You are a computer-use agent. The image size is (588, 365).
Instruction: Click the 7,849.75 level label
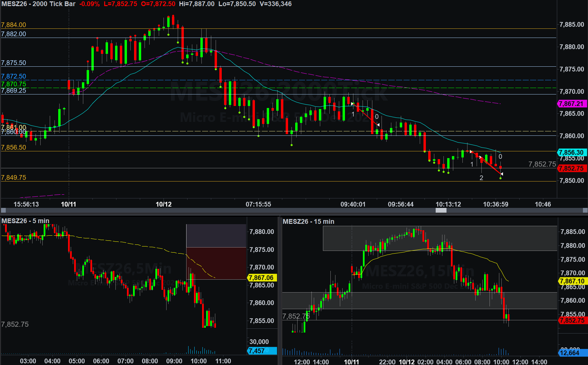tap(14, 177)
